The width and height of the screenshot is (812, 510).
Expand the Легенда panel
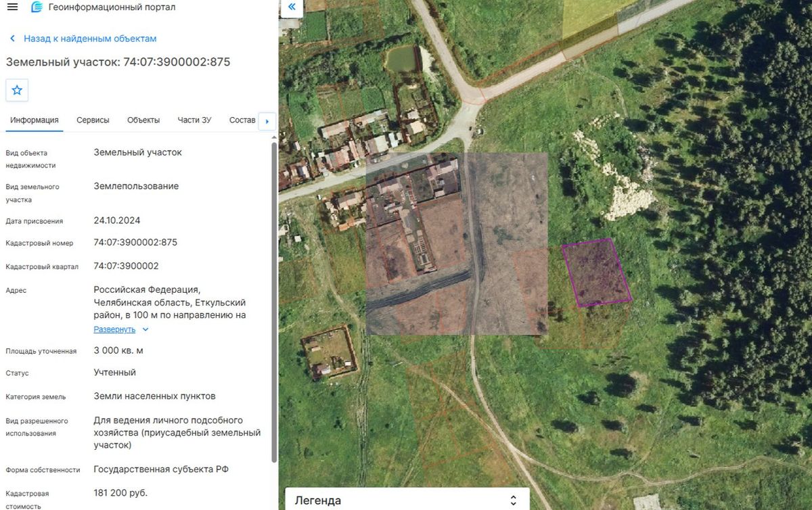click(x=407, y=501)
